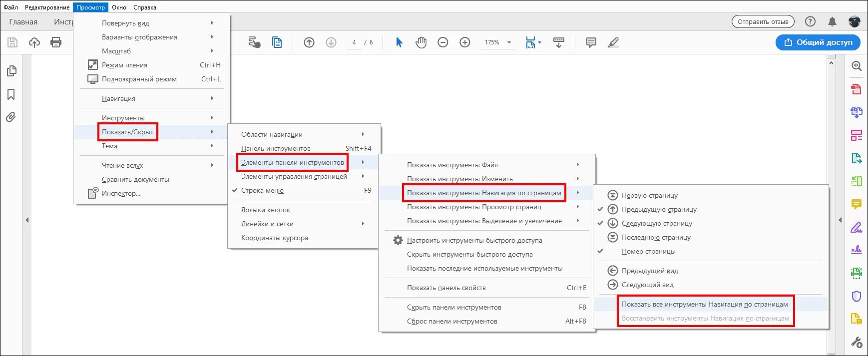Expand the Навигация submenu
Screen dimensions: 868x356
click(152, 98)
